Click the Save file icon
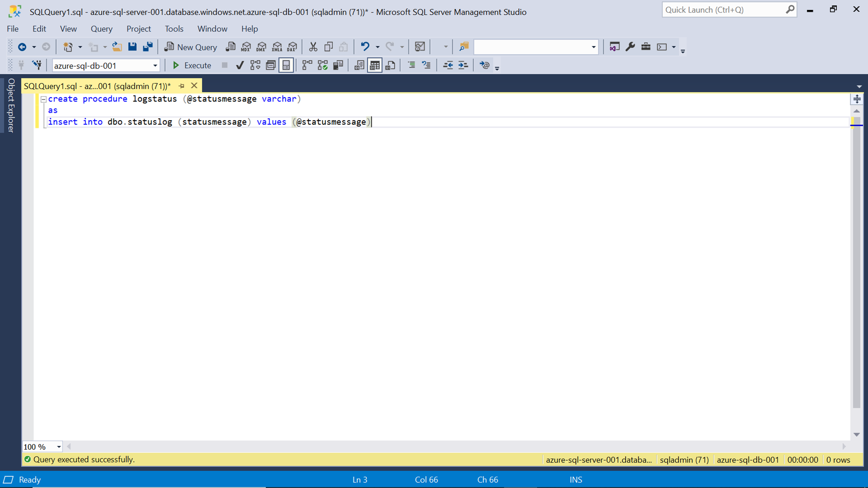868x488 pixels. 132,47
